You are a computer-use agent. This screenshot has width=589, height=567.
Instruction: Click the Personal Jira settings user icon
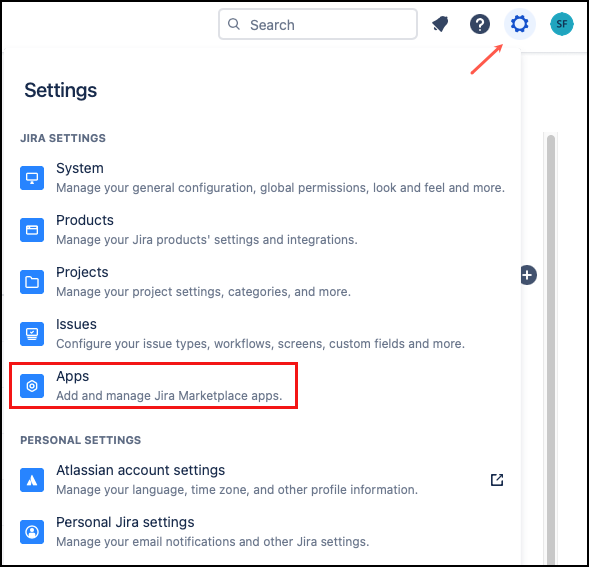tap(32, 532)
